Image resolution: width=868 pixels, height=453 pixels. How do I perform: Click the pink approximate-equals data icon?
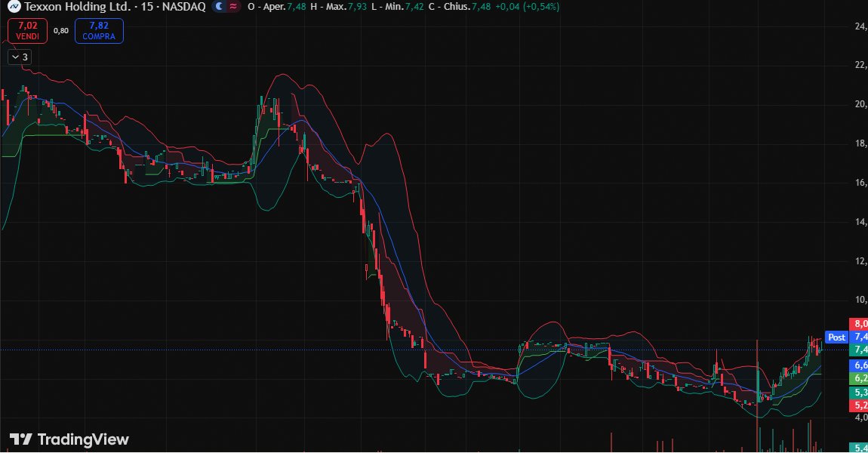tap(234, 7)
